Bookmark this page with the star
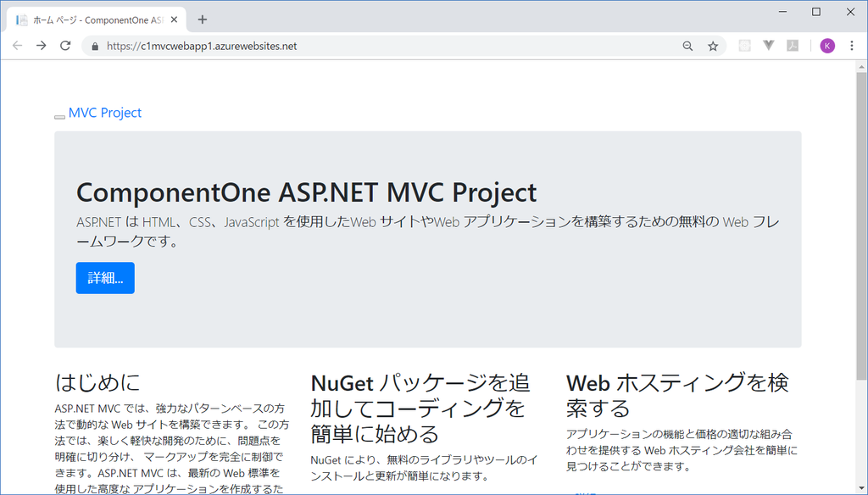This screenshot has height=495, width=868. [713, 46]
